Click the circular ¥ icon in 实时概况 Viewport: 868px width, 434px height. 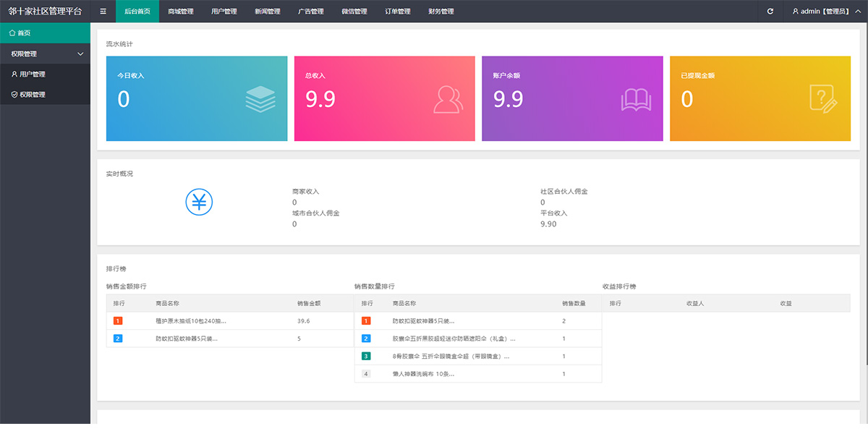tap(199, 203)
